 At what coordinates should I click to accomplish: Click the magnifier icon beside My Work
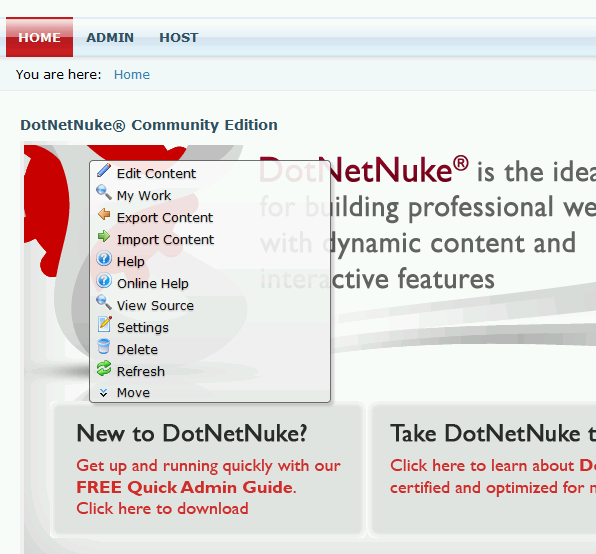pyautogui.click(x=104, y=193)
